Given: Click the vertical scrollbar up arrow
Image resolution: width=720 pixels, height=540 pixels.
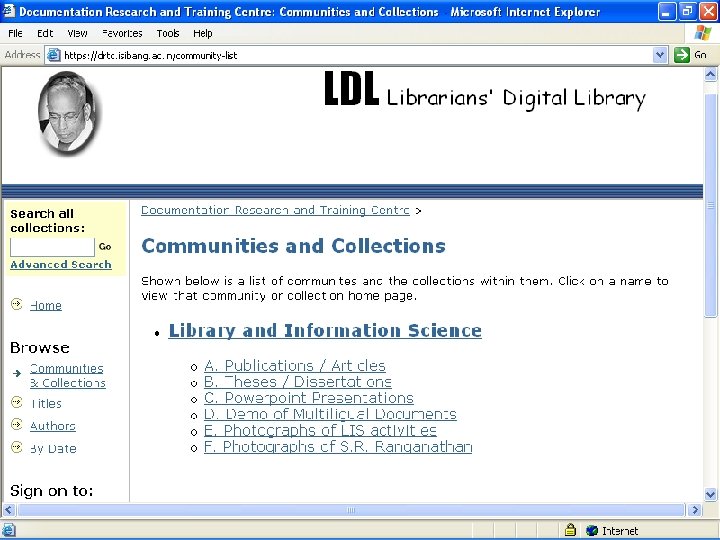Looking at the screenshot, I should pos(710,74).
